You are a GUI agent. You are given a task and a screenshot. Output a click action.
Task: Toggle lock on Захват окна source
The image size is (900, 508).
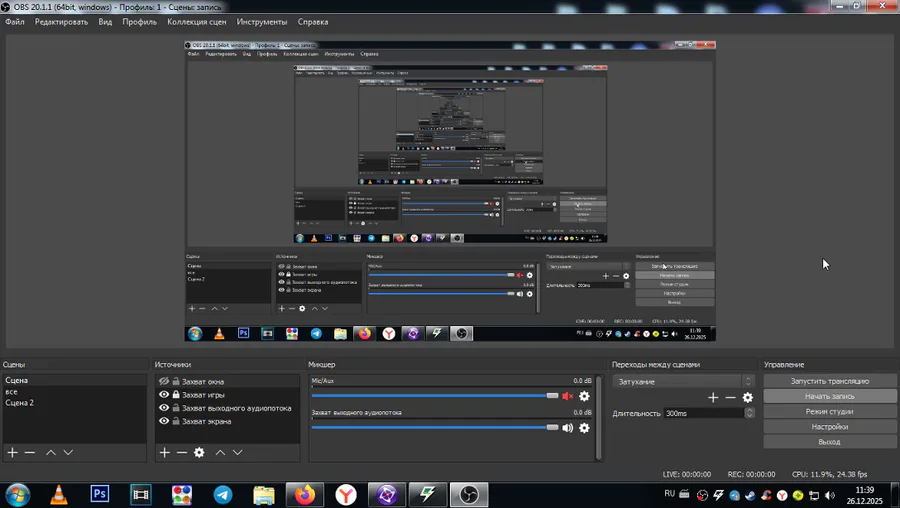point(176,381)
